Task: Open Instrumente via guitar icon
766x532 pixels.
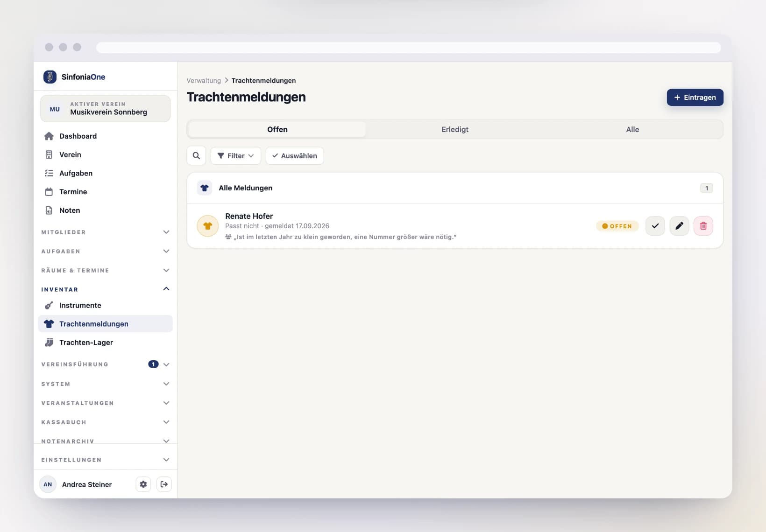Action: coord(49,305)
